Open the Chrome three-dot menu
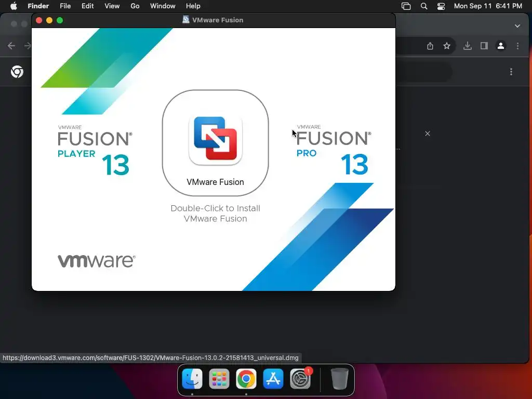This screenshot has height=399, width=532. click(518, 46)
